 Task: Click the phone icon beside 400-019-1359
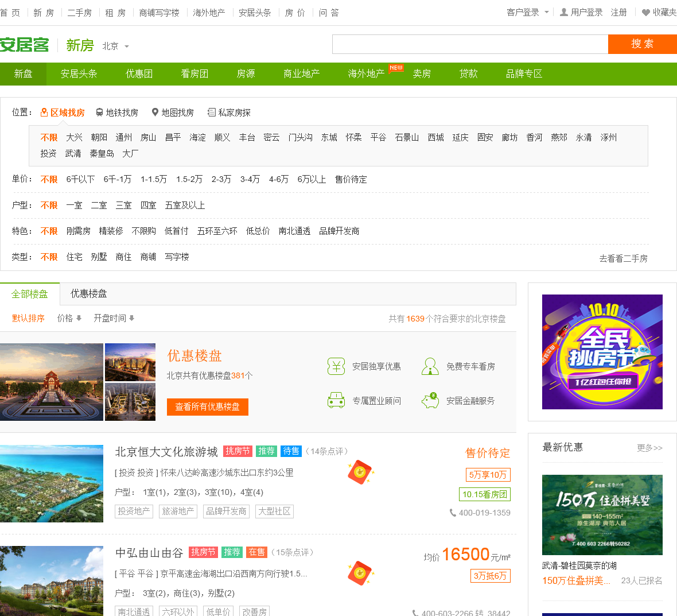point(453,513)
